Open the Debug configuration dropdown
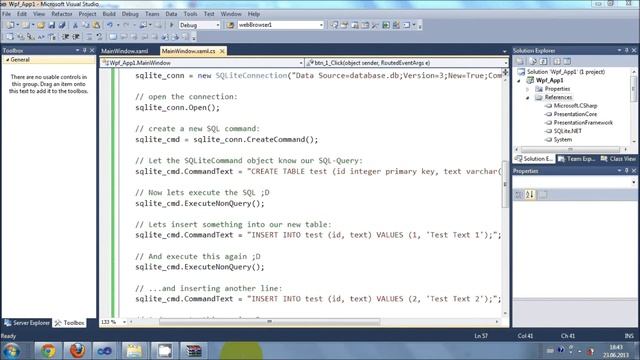640x360 pixels. click(x=218, y=25)
